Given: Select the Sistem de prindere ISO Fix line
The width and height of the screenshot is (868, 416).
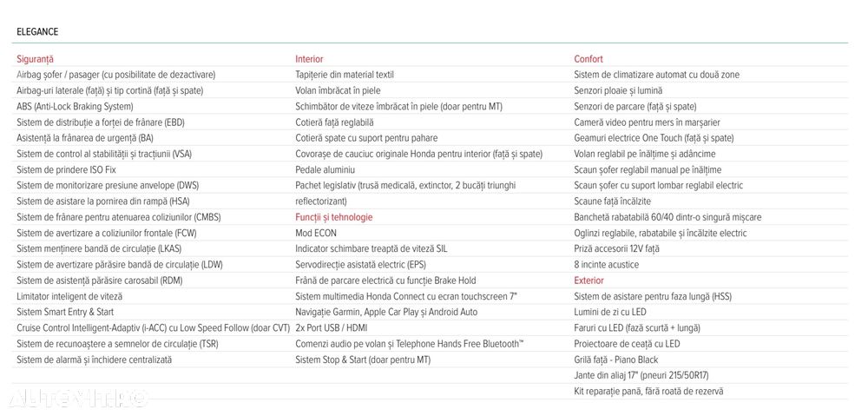Looking at the screenshot, I should [x=66, y=170].
